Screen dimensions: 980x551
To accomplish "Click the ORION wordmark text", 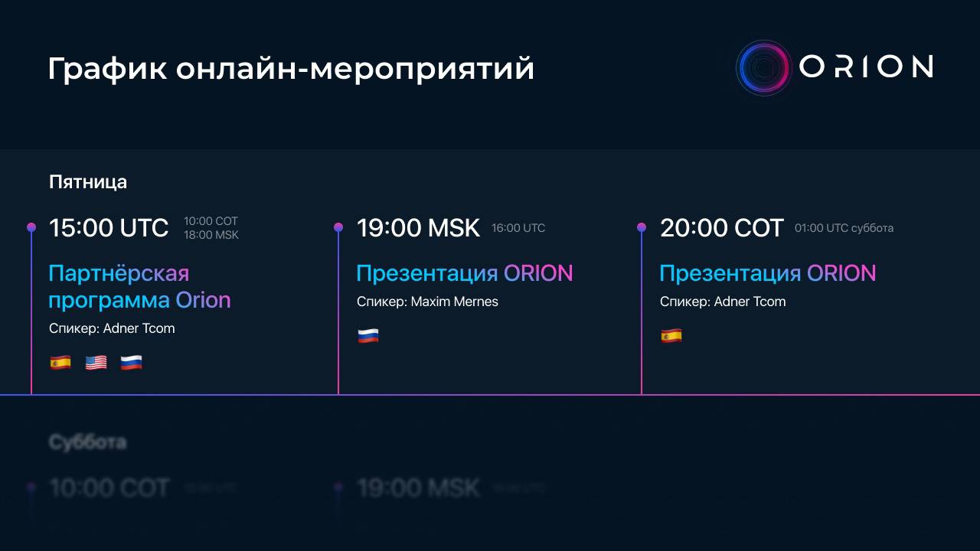I will [x=866, y=68].
